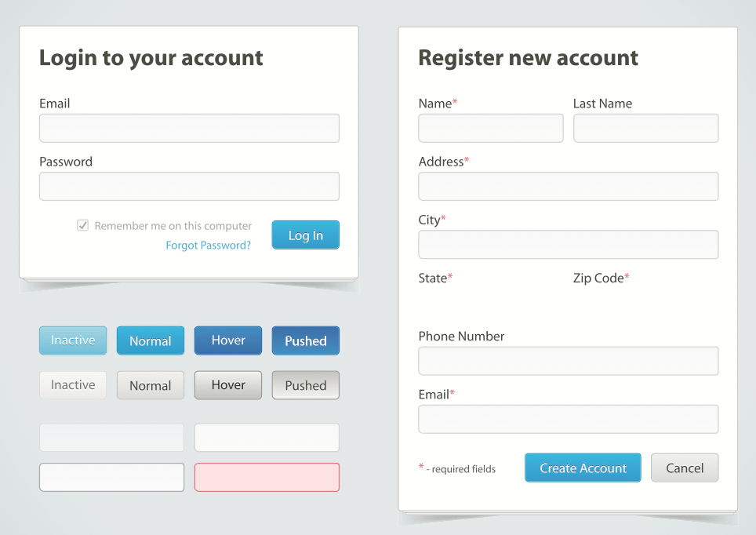756x535 pixels.
Task: Click the blue Pushed sample button
Action: coord(305,340)
